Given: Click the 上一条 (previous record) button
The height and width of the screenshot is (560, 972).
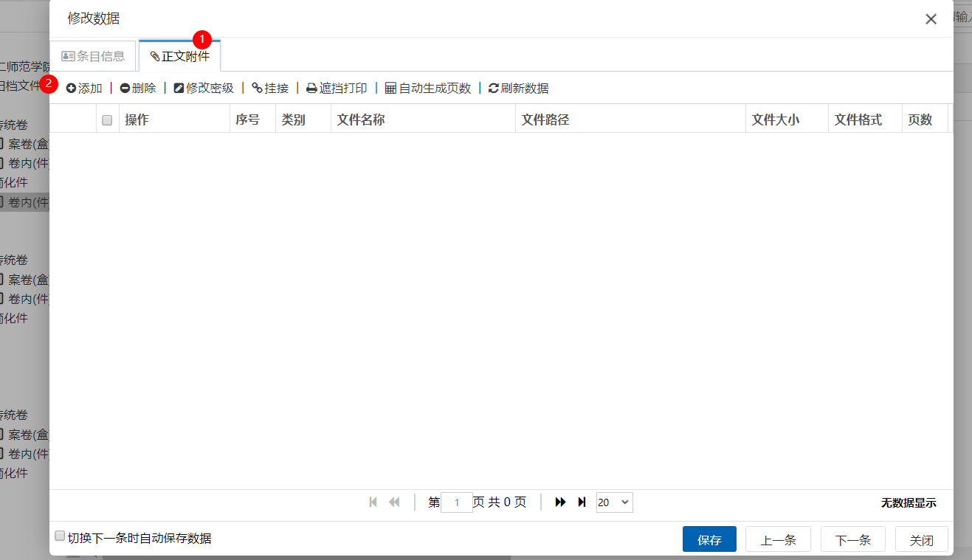Looking at the screenshot, I should point(778,539).
